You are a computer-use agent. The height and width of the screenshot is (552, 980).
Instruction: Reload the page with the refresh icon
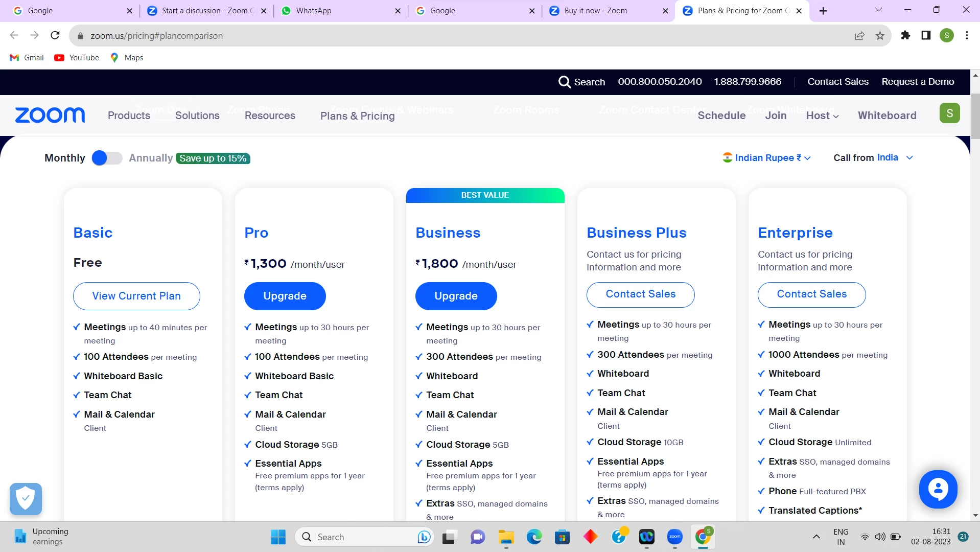tap(55, 35)
